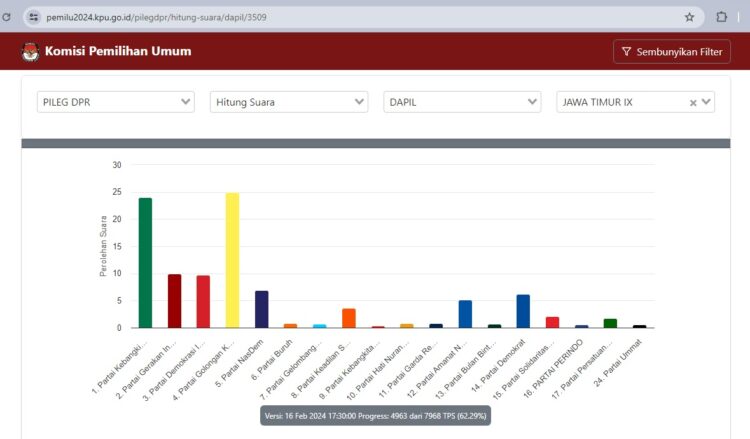750x439 pixels.
Task: Open browser extensions puzzle icon
Action: 722,17
